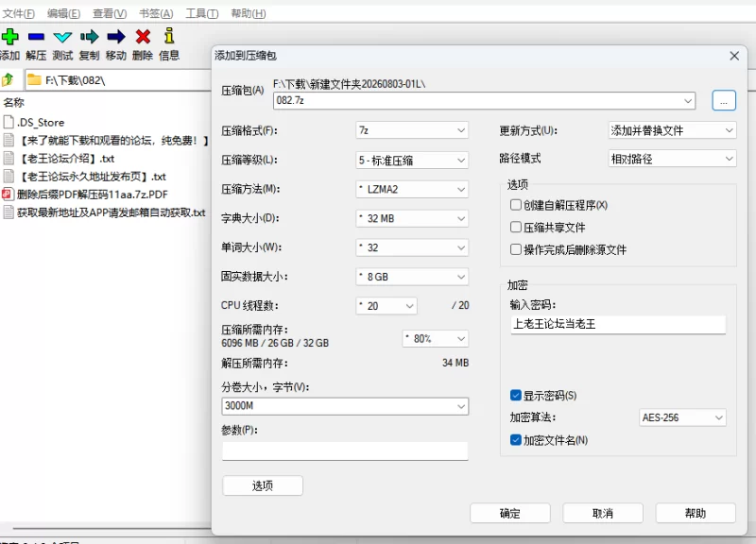Open the 压缩方法 LZMA2 dropdown
Image resolution: width=756 pixels, height=544 pixels.
point(412,190)
